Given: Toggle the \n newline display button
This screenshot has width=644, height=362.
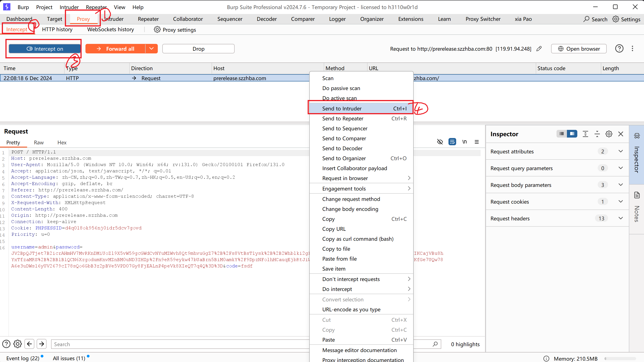Looking at the screenshot, I should click(x=464, y=142).
